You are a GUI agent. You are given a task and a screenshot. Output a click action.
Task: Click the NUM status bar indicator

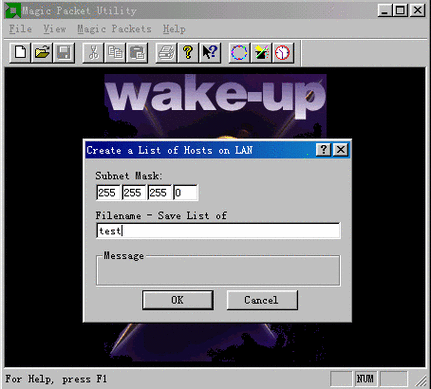pos(365,379)
